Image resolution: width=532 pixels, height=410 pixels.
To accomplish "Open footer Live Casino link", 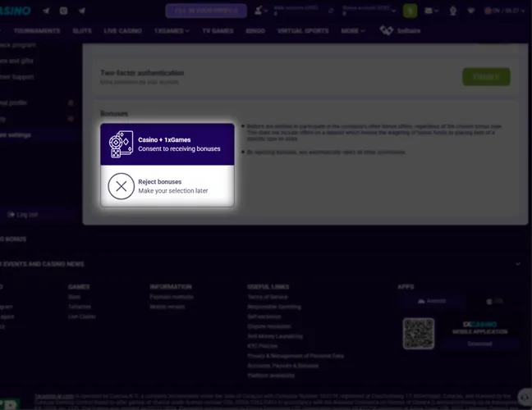I will pos(82,317).
